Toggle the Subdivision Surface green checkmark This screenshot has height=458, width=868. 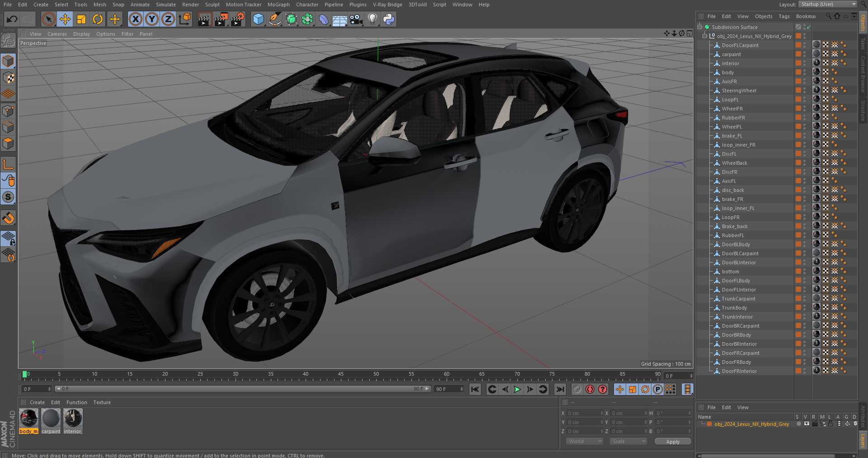tap(808, 27)
